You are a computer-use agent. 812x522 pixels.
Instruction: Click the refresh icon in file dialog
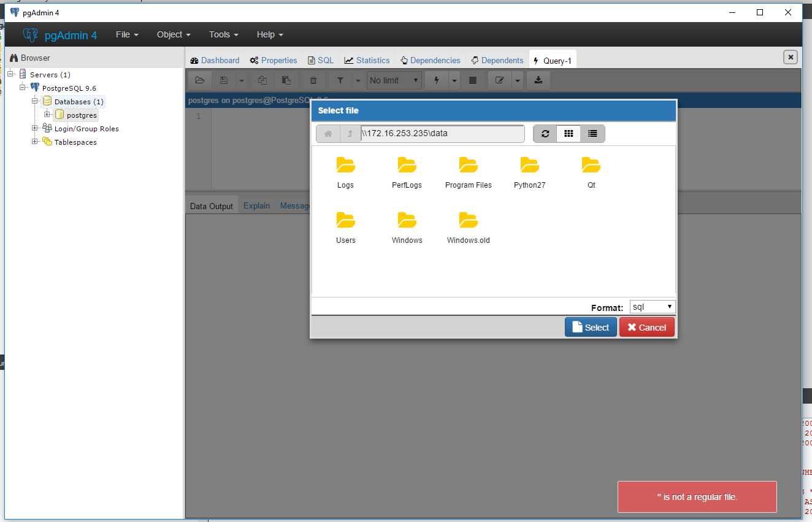[545, 134]
